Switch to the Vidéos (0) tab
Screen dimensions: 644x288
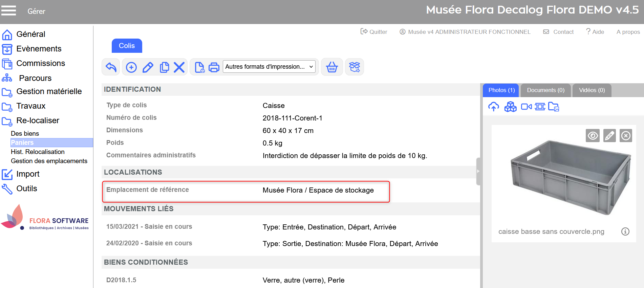point(592,90)
